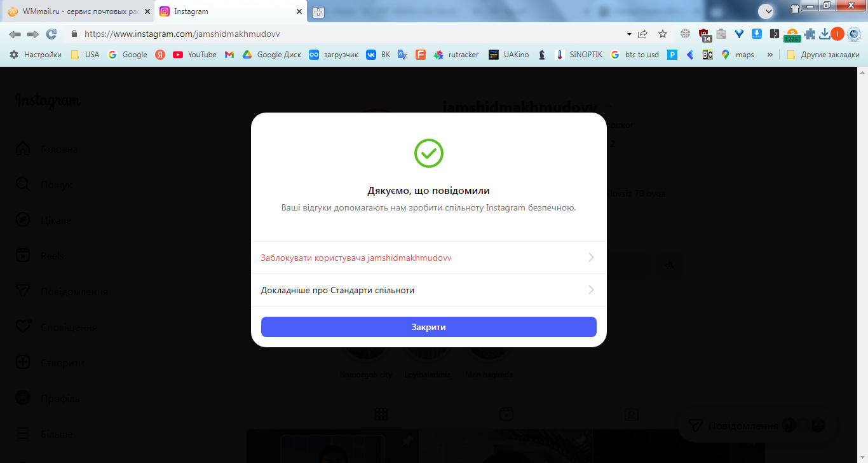Click the Закрити button in the dialog
This screenshot has height=463, width=868.
coord(428,327)
